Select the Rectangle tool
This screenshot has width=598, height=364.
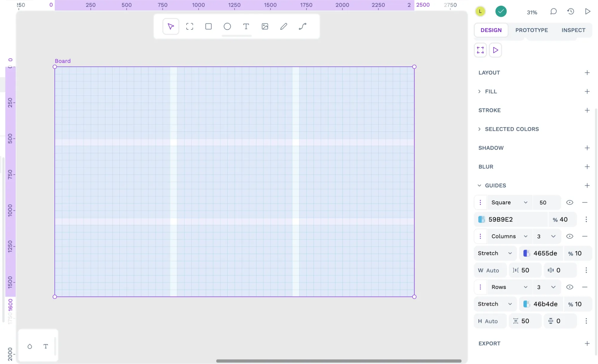tap(208, 27)
